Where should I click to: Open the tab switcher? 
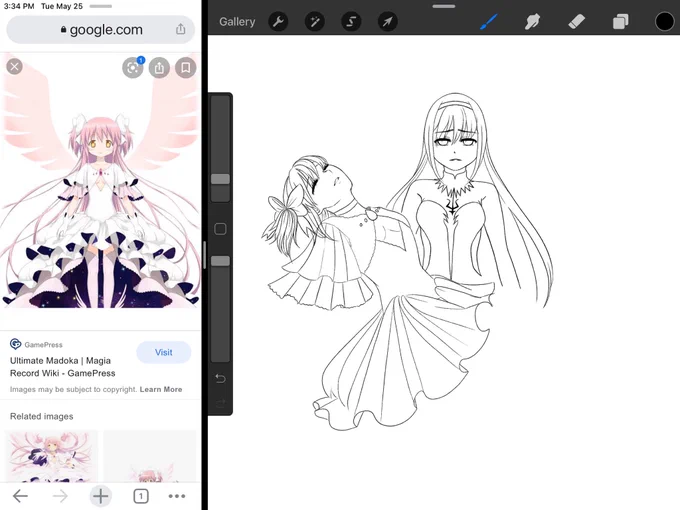(141, 496)
